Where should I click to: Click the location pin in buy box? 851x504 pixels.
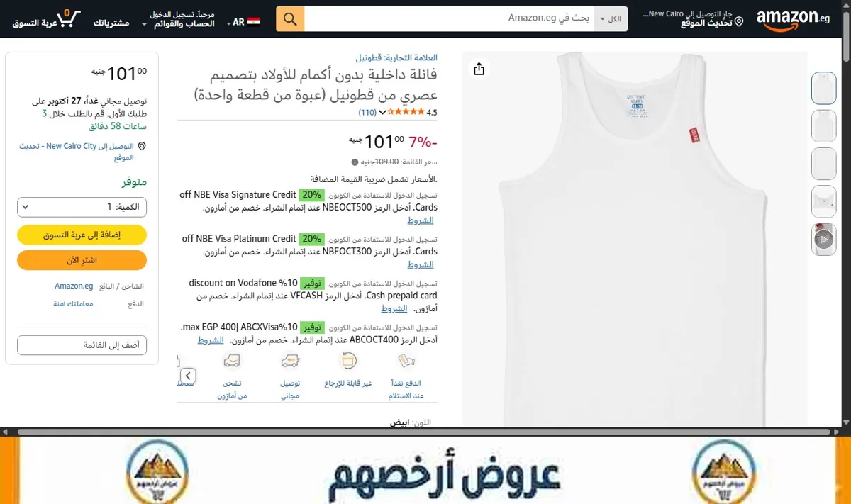coord(142,146)
